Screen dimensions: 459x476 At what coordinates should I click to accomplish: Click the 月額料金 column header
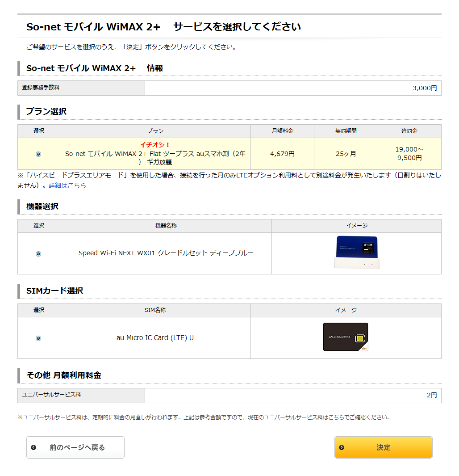[282, 131]
